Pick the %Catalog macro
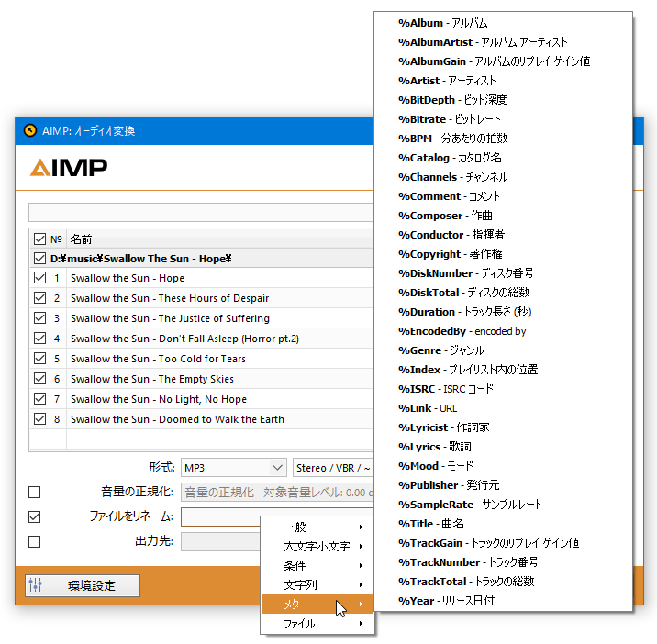The width and height of the screenshot is (657, 644). coord(503,158)
